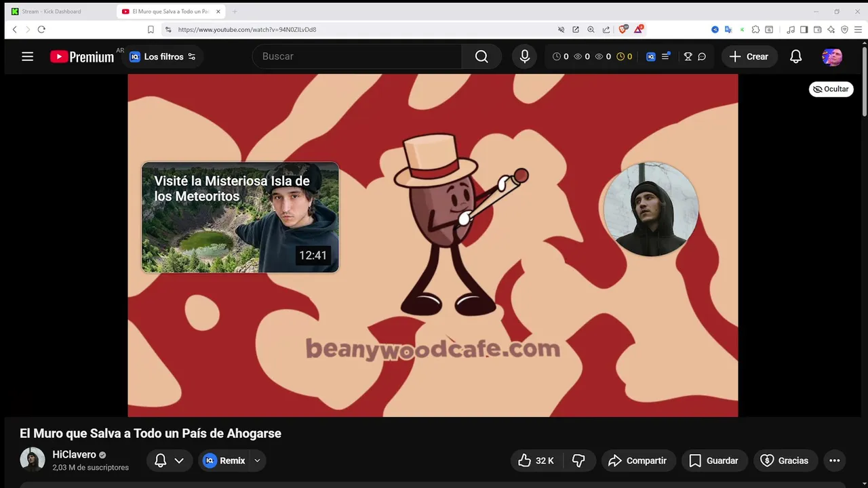Click the first gray clock counter

(x=561, y=57)
